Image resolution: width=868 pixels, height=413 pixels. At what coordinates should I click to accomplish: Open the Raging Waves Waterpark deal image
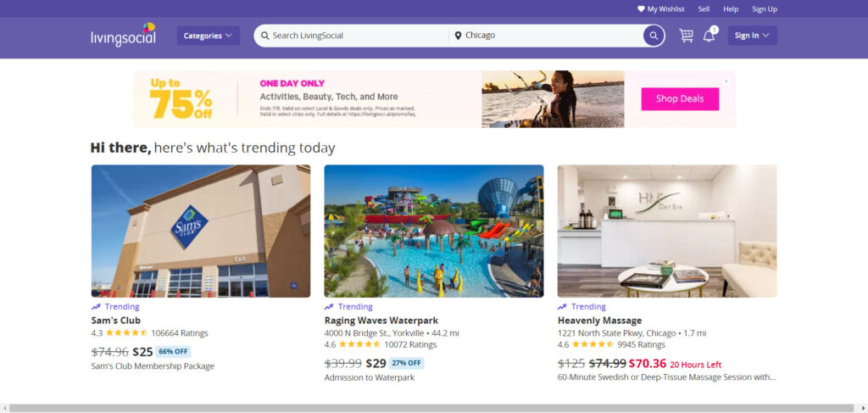coord(433,231)
